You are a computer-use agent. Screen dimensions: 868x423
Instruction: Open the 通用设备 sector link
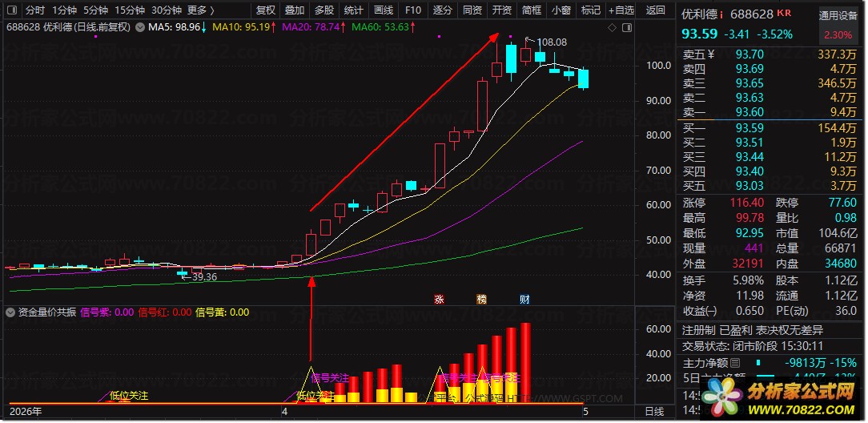(838, 17)
